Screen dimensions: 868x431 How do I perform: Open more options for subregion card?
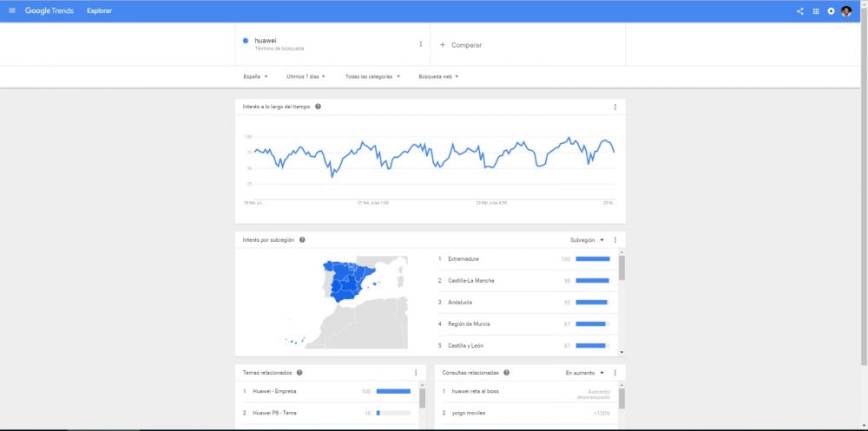click(x=615, y=240)
